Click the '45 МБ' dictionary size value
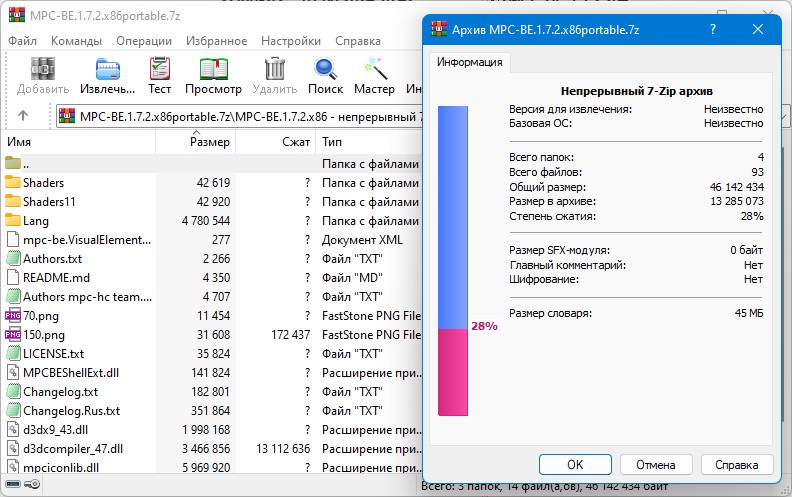Viewport: 792px width, 497px height. pos(749,313)
